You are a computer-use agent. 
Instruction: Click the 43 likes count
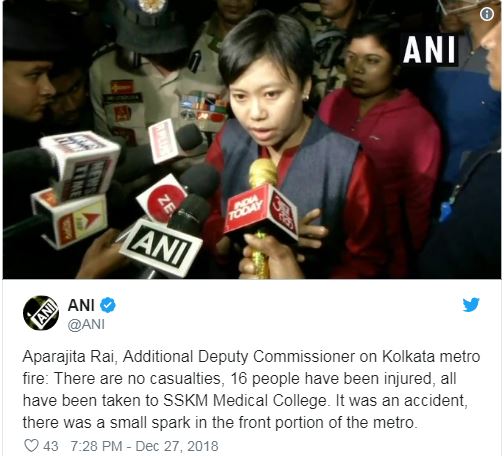tap(51, 446)
